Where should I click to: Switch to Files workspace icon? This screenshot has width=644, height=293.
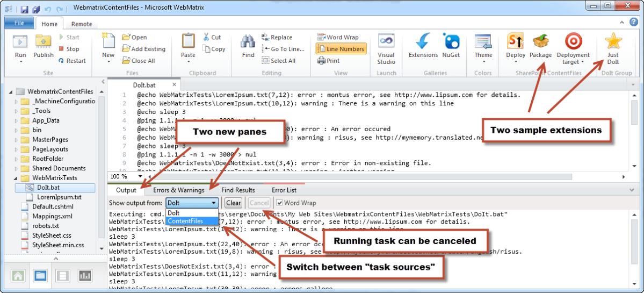40,276
